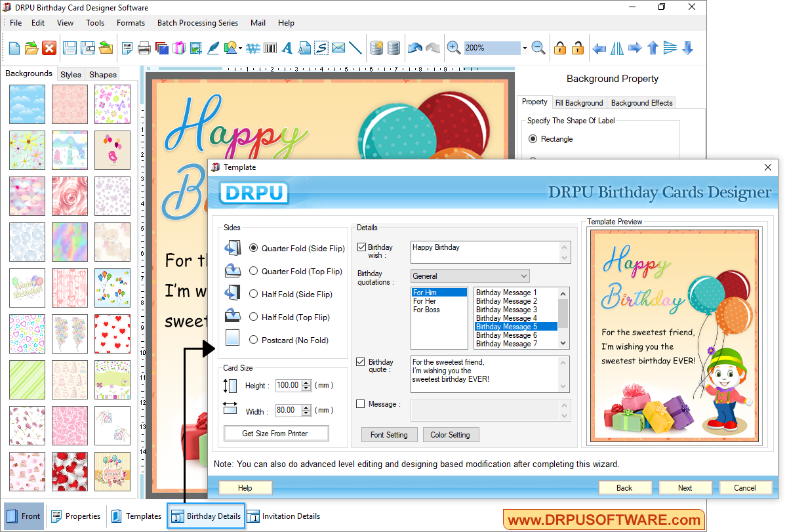Open the Batch Processing Series menu
This screenshot has height=532, width=787.
click(x=197, y=22)
